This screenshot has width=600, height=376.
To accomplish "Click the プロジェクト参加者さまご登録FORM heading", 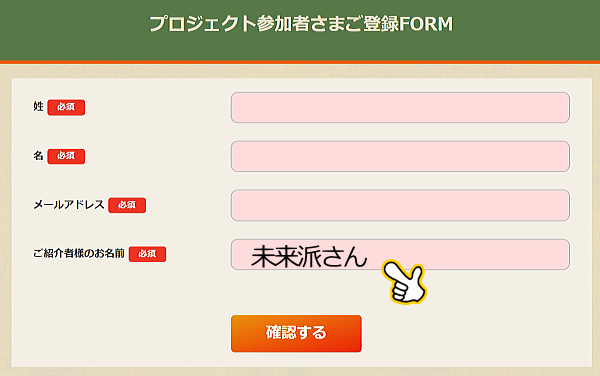I will [x=301, y=24].
